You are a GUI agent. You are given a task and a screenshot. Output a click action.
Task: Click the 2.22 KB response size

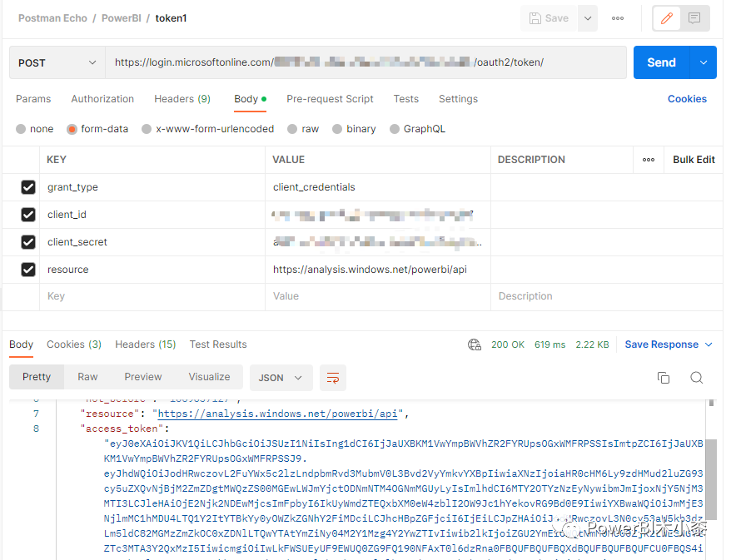click(592, 344)
